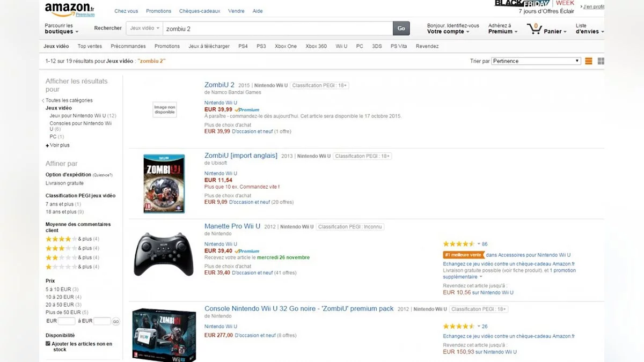Switch to list view layout icon
Image resolution: width=644 pixels, height=362 pixels.
[589, 61]
